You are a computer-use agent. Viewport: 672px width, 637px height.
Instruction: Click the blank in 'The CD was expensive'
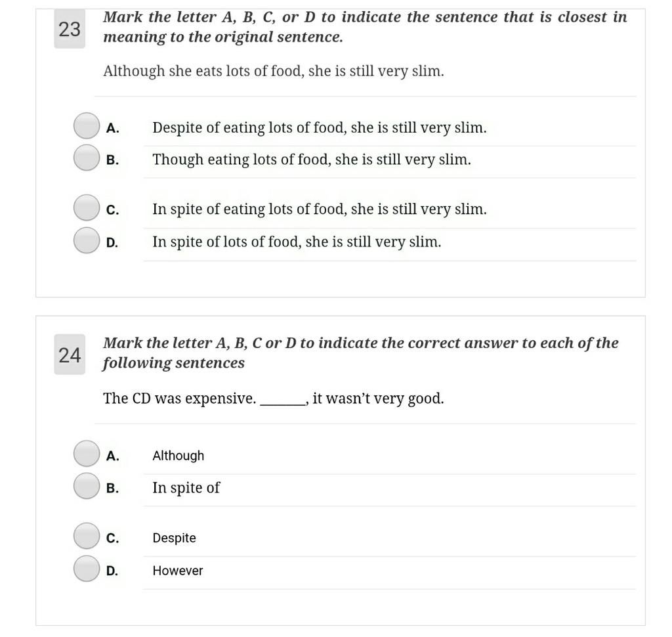(x=283, y=401)
